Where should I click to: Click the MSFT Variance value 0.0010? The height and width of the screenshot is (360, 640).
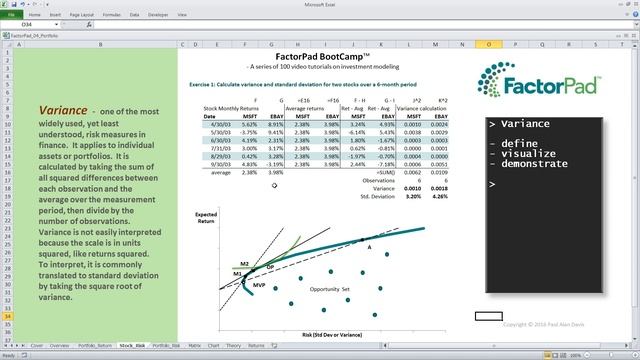[x=413, y=188]
